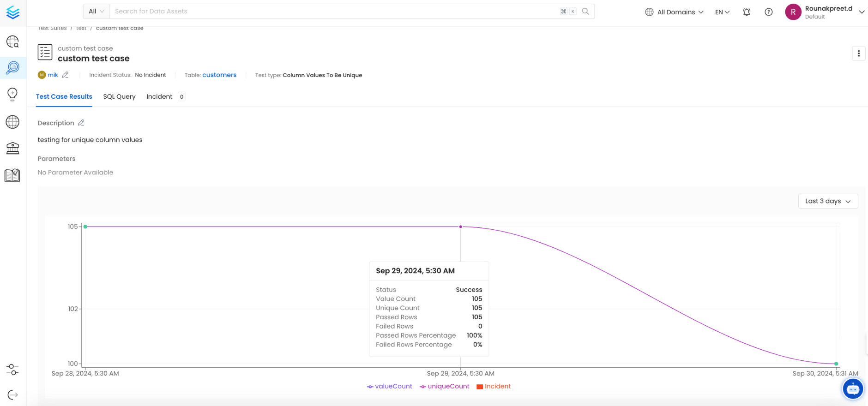
Task: Open the chatbot assistant icon
Action: [853, 389]
